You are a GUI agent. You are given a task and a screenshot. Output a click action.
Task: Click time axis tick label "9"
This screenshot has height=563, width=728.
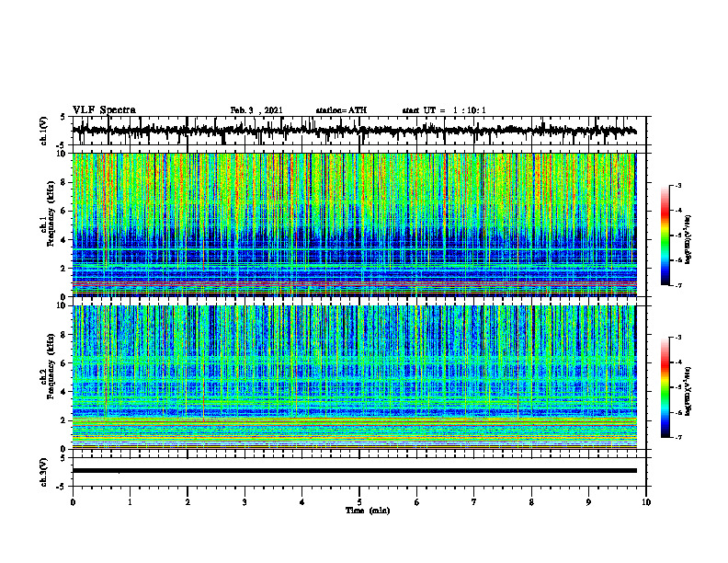point(588,502)
